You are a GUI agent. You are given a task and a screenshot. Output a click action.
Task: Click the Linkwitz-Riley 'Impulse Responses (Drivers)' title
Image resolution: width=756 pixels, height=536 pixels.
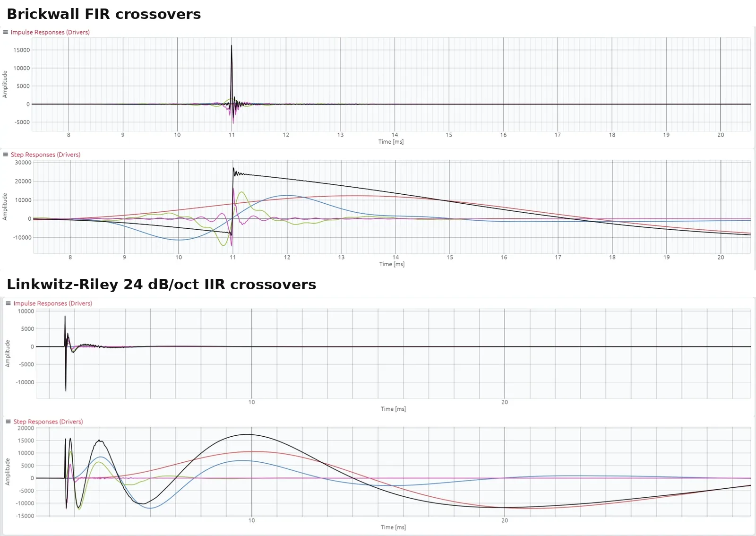[52, 303]
